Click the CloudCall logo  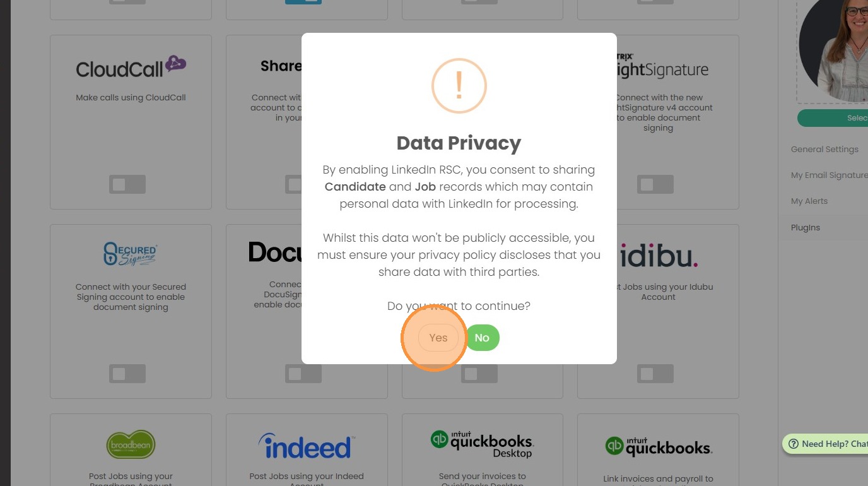coord(131,67)
